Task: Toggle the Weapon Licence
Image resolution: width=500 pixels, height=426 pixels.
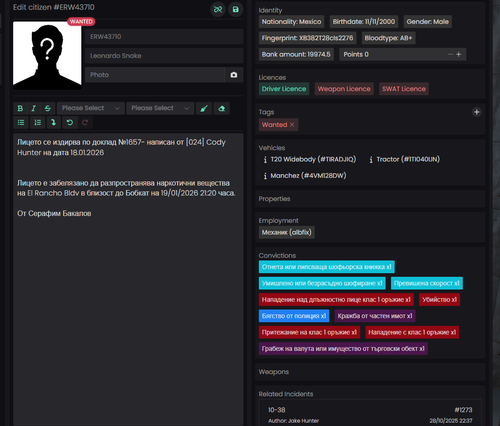Action: click(344, 89)
